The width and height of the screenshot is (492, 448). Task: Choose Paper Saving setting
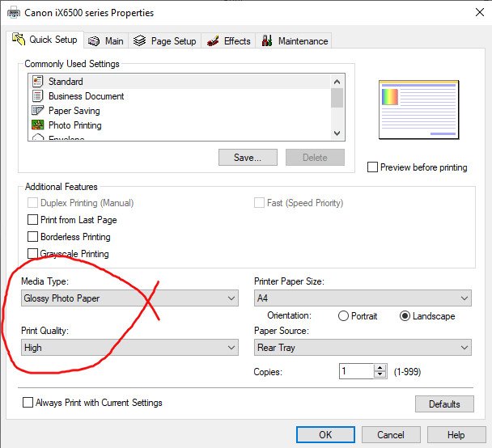(180, 110)
